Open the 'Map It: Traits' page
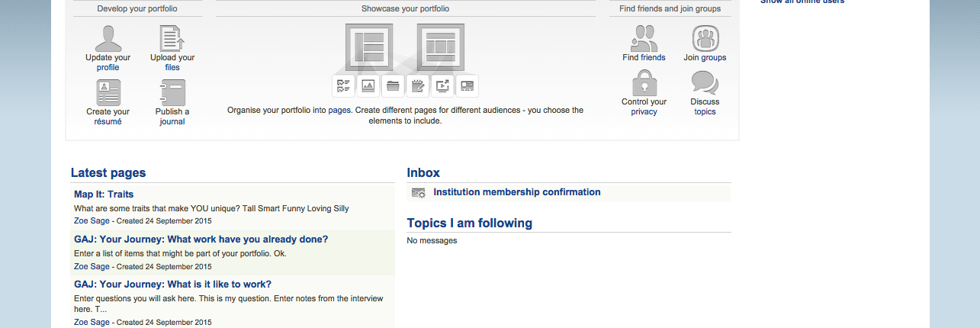 point(104,195)
